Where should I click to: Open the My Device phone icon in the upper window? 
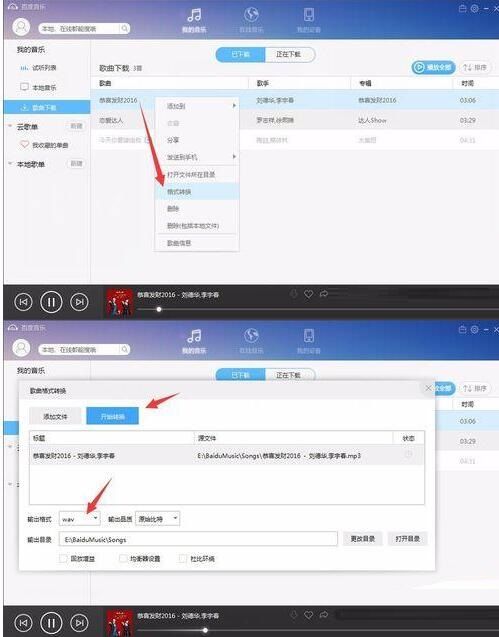pyautogui.click(x=309, y=15)
